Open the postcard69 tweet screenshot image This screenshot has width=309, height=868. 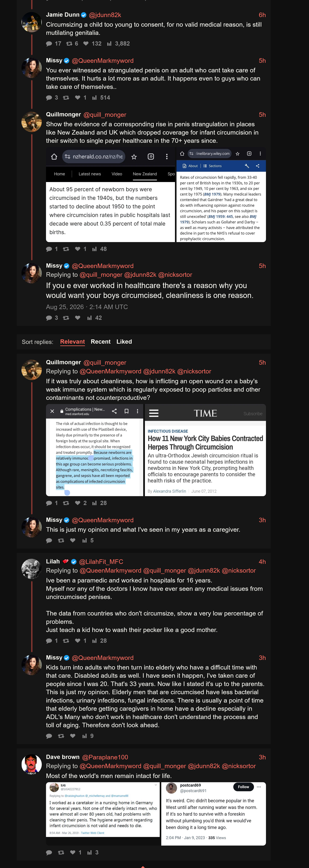214,813
